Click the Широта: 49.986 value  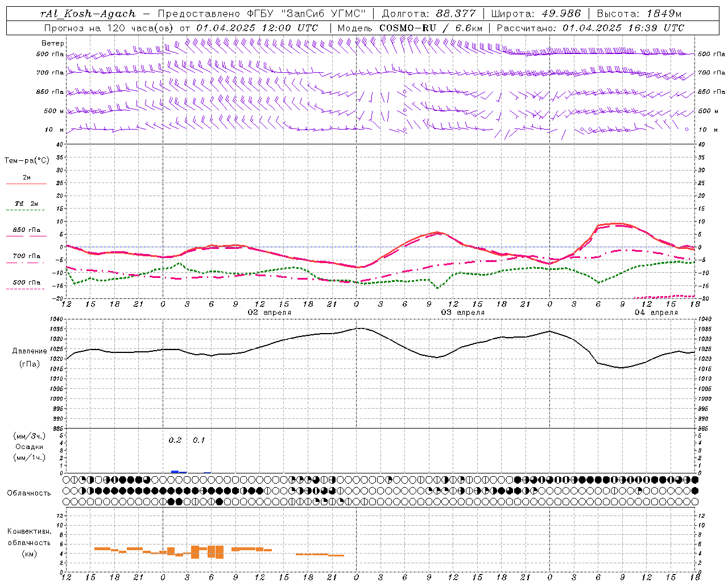(536, 14)
